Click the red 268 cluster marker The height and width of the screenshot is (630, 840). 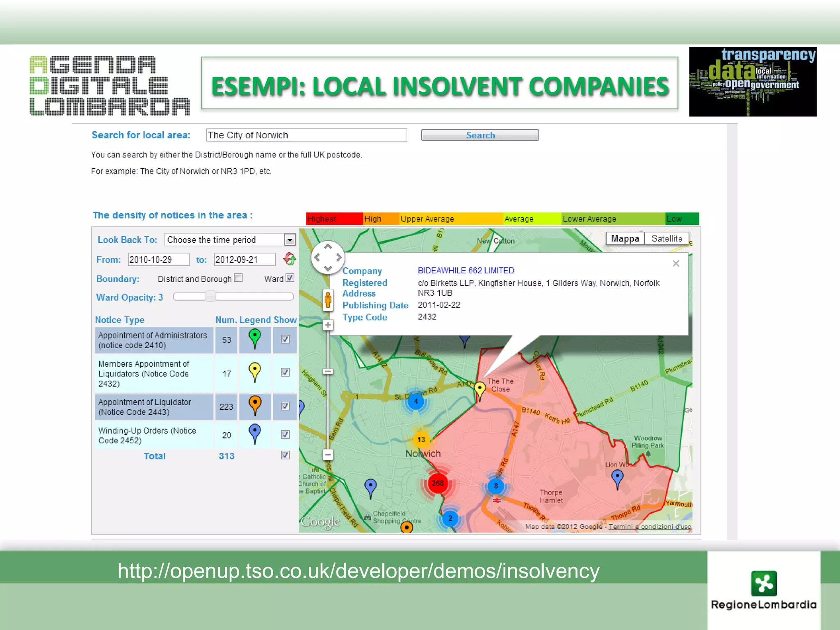[x=437, y=483]
